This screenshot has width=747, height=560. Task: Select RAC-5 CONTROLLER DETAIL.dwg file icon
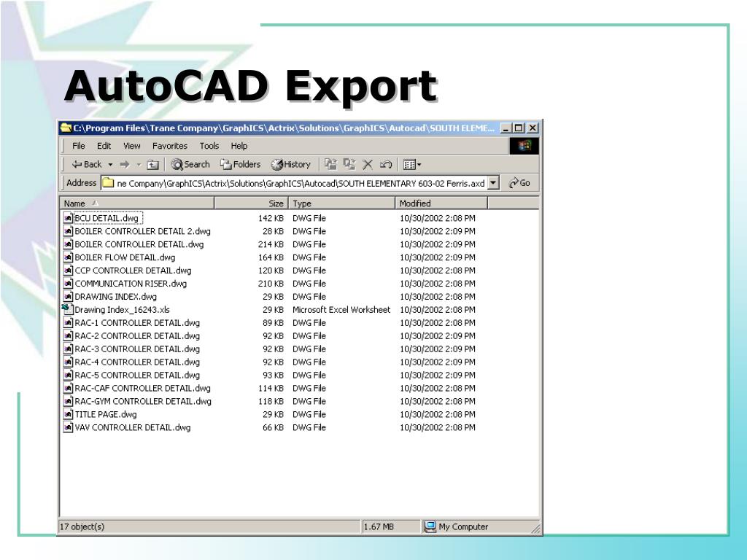click(68, 376)
